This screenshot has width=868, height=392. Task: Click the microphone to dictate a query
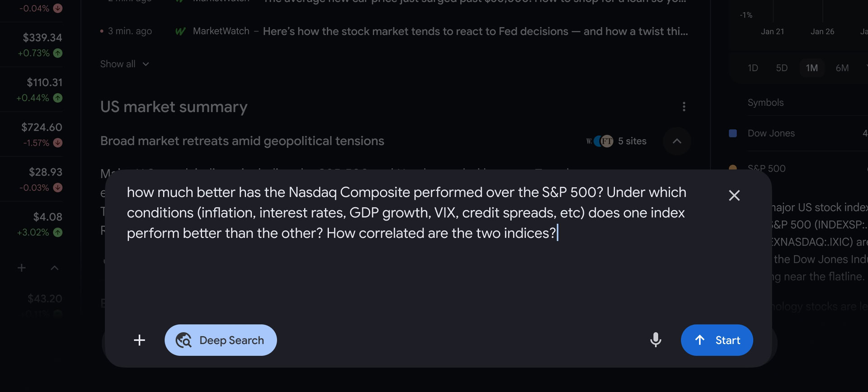tap(656, 340)
